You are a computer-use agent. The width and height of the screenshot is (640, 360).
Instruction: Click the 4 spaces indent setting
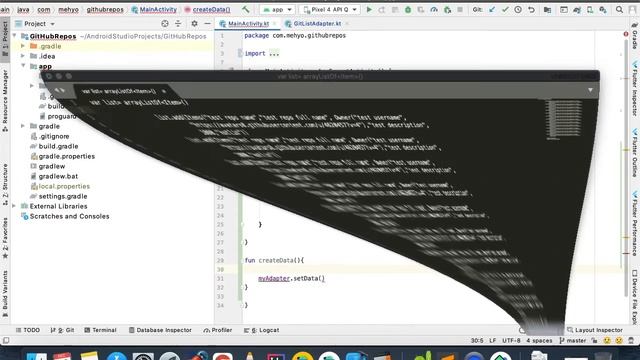(539, 340)
